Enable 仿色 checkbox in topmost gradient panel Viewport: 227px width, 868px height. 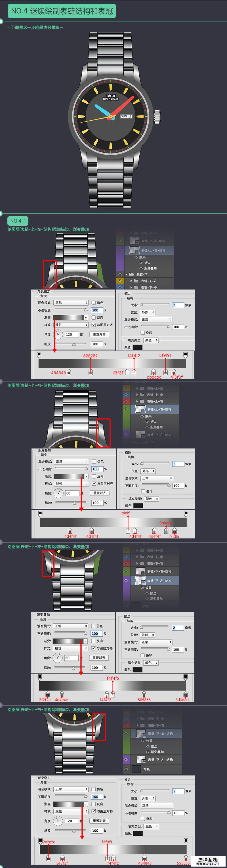(x=94, y=303)
